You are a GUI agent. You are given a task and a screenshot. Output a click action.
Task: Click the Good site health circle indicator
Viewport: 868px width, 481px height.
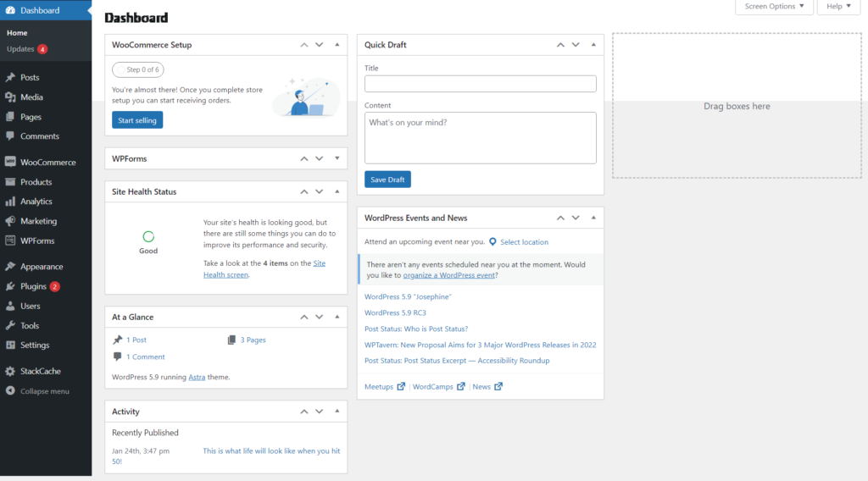(148, 236)
